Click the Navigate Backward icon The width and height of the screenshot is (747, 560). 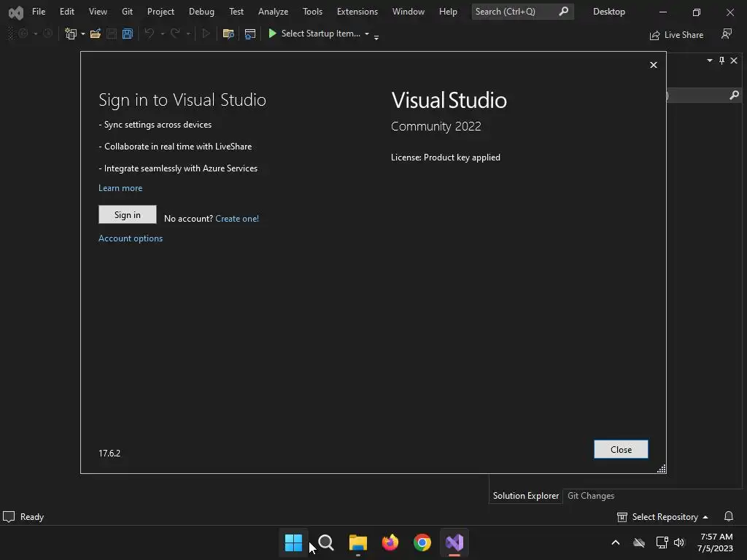point(23,34)
